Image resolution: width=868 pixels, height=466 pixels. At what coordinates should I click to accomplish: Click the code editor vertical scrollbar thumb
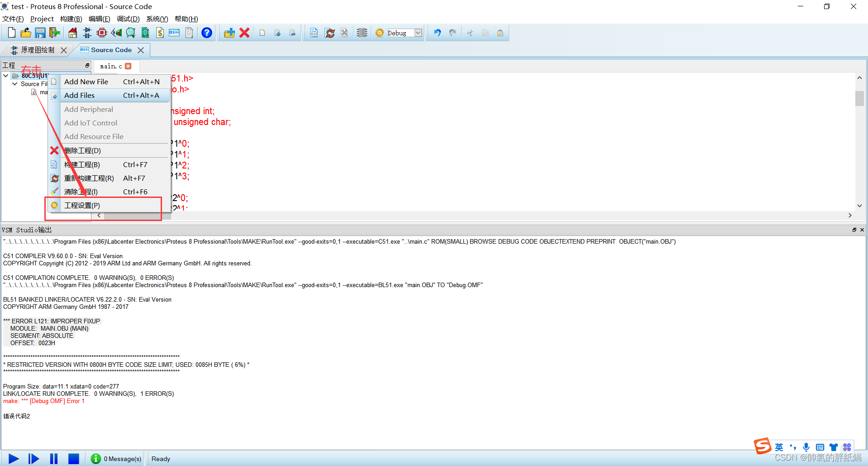coord(859,98)
